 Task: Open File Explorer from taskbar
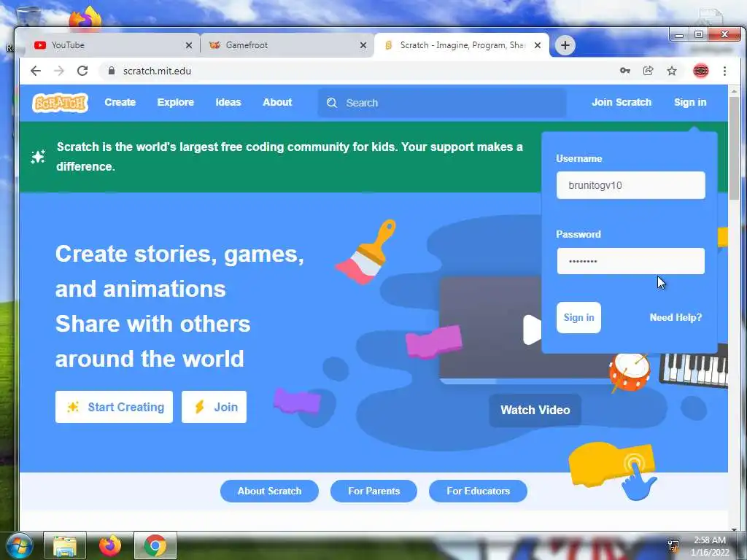[x=65, y=545]
